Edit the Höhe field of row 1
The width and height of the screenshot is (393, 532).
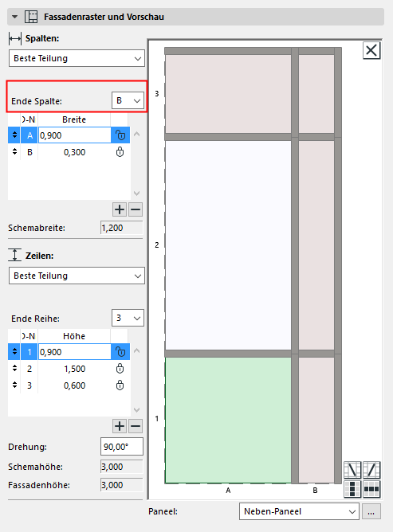pyautogui.click(x=74, y=352)
